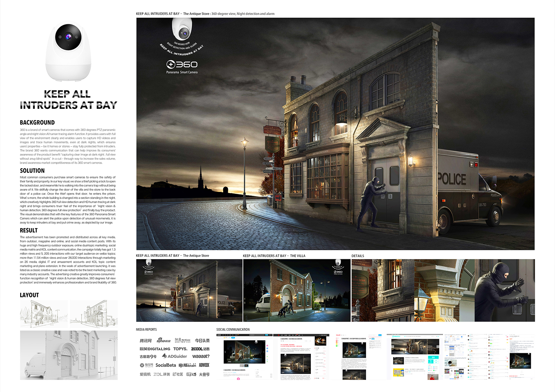The image size is (555, 392).
Task: Click the ZCOOL 站酷 logo
Action: 200,349
